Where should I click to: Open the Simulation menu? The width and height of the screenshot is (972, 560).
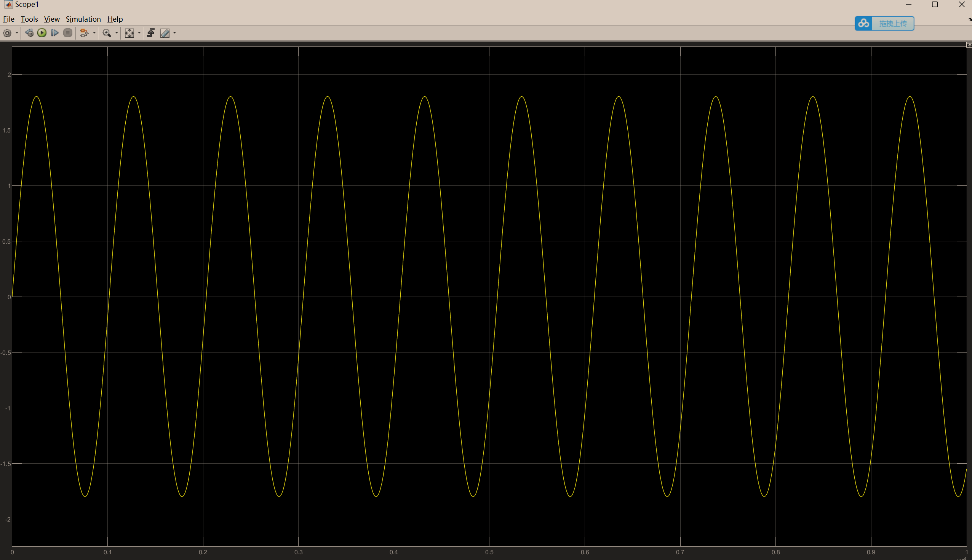[83, 19]
